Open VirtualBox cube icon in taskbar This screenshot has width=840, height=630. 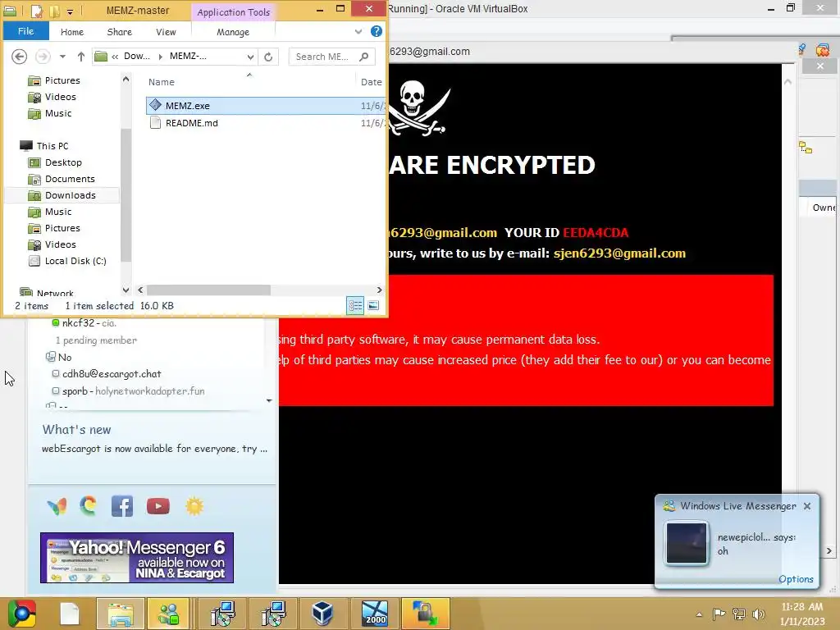coord(322,614)
